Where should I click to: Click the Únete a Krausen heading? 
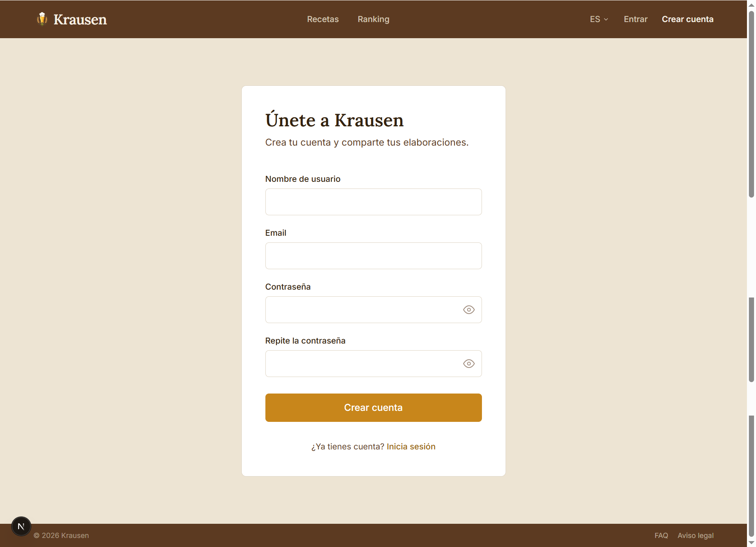point(334,120)
